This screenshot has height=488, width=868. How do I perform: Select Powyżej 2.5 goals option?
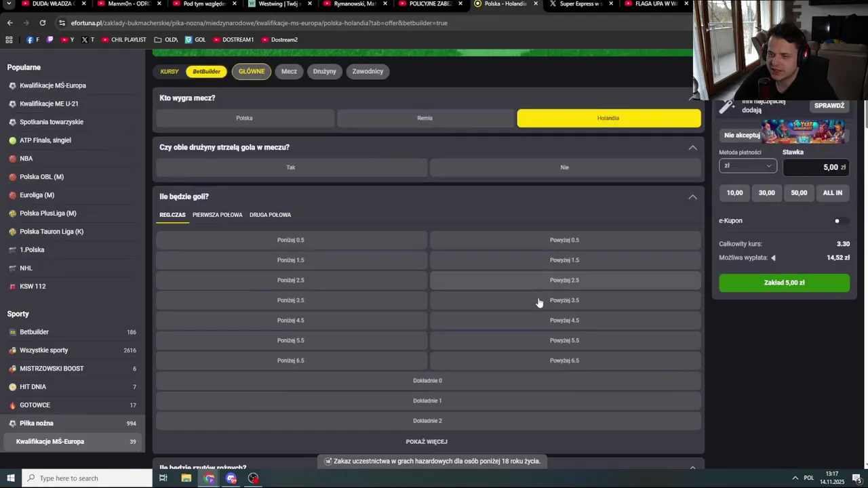tap(565, 280)
